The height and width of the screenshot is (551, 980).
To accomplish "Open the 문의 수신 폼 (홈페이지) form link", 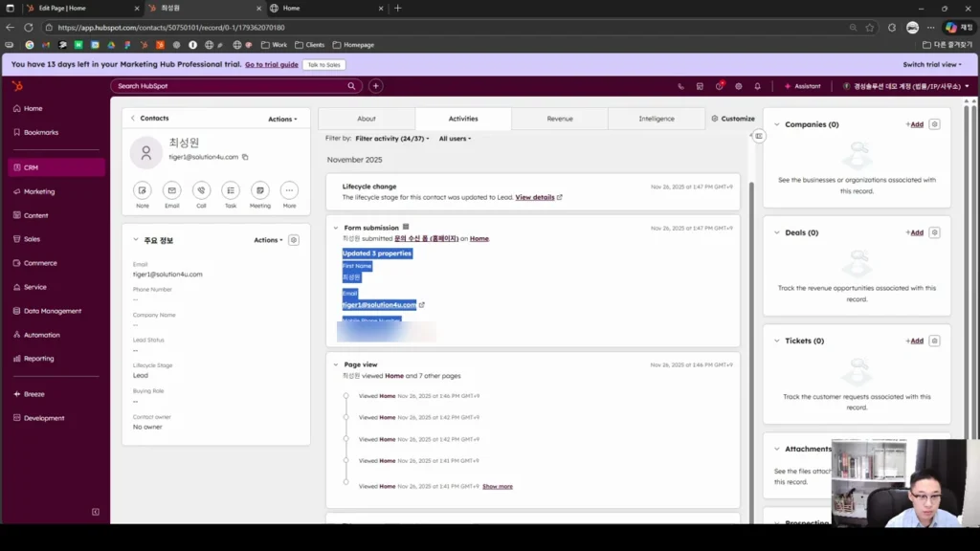I will tap(426, 238).
